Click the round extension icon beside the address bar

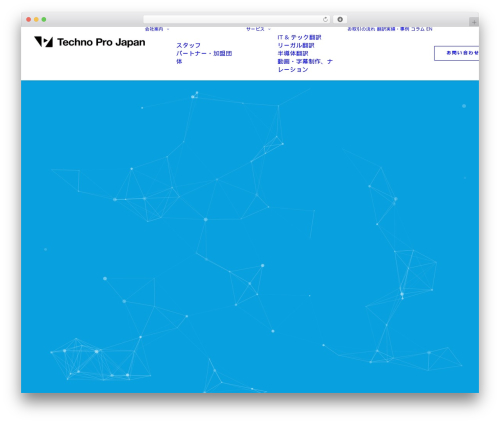click(x=340, y=19)
